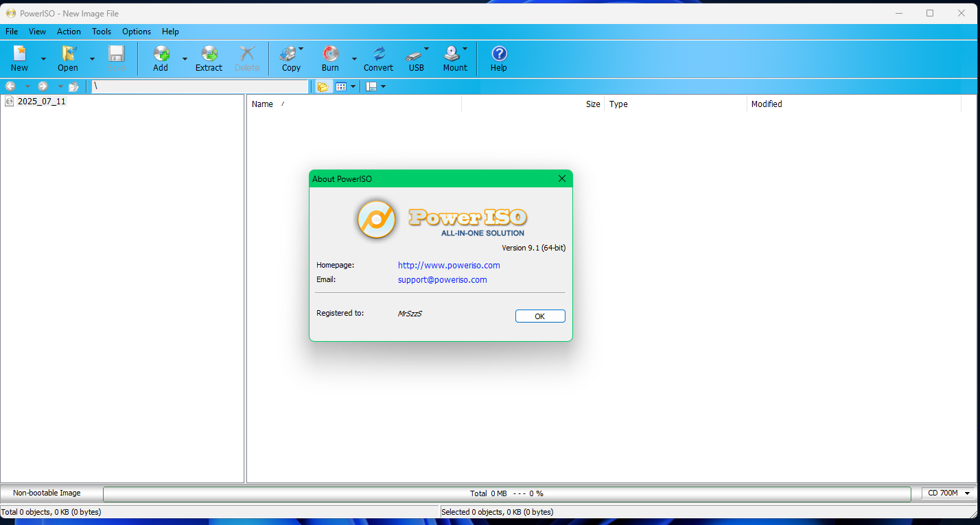Expand the Burn button dropdown arrow
The width and height of the screenshot is (980, 525).
coord(354,59)
